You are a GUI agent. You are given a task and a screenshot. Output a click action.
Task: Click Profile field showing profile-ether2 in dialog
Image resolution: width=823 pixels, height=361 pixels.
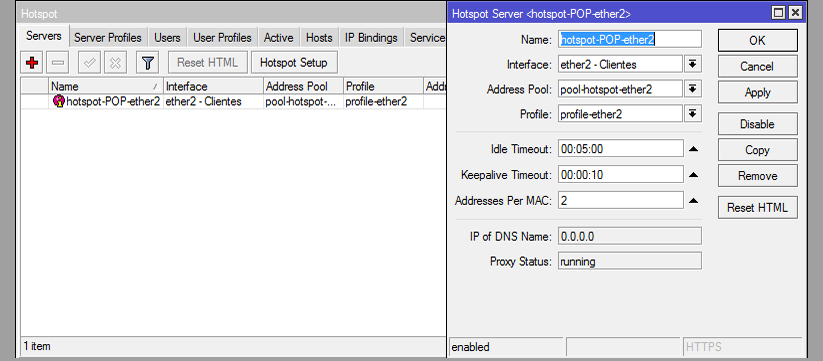coord(620,114)
